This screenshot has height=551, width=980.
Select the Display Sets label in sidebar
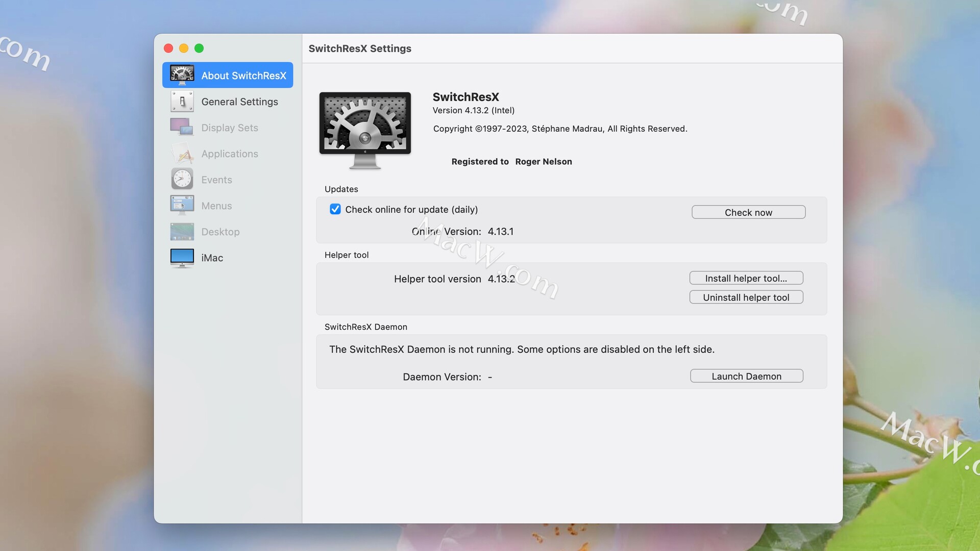point(229,128)
